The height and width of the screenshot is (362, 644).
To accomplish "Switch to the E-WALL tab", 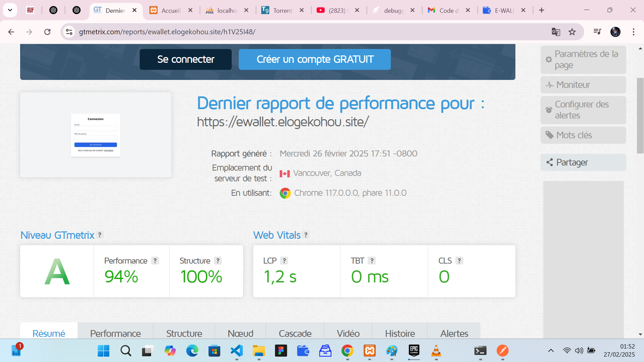I will tap(505, 10).
